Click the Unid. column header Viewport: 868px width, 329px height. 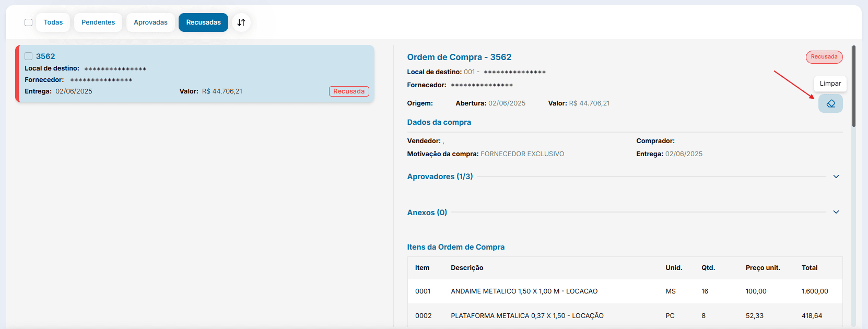pos(674,268)
